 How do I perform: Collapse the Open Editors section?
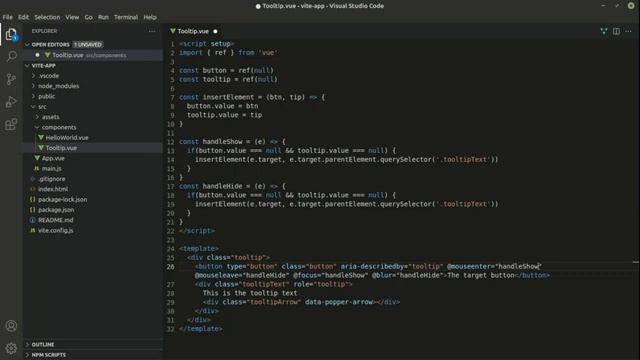[27, 44]
